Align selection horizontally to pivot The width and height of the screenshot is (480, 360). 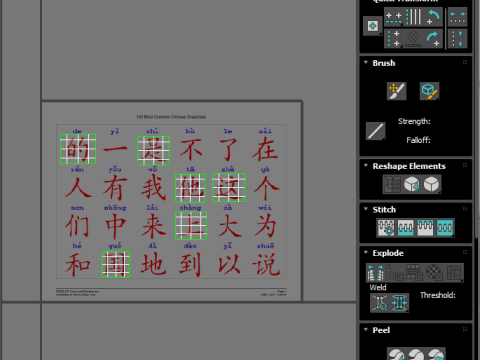click(x=394, y=17)
